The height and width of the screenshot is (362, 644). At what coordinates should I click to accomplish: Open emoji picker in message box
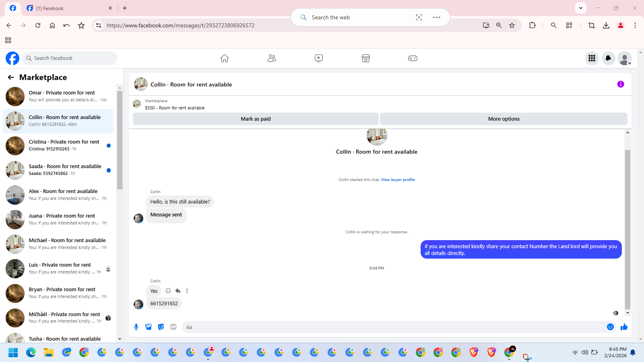point(610,327)
